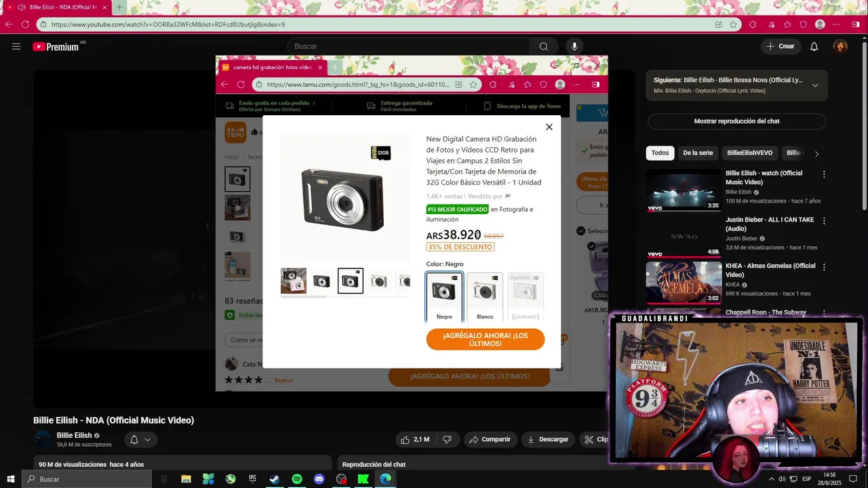Reload the YouTube page in the browser
The height and width of the screenshot is (488, 868).
tap(25, 24)
